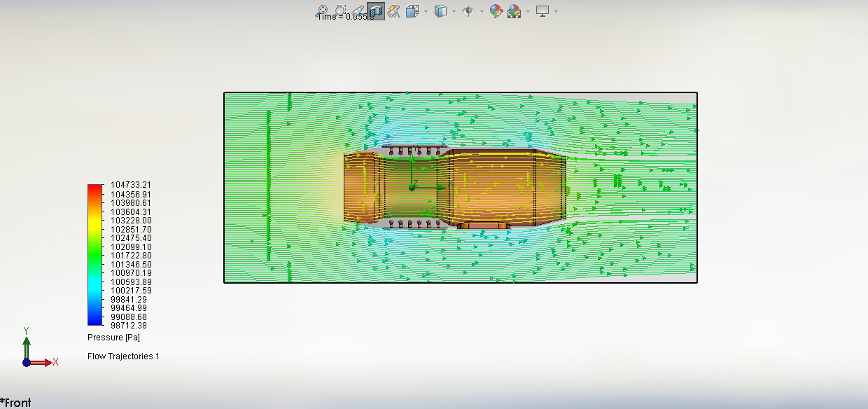Click the Edit Appearance icon
The width and height of the screenshot is (868, 409).
click(496, 11)
